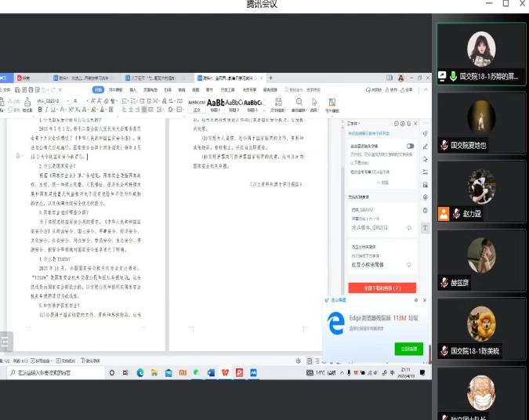Click the find and replace magnifier icon

299,102
